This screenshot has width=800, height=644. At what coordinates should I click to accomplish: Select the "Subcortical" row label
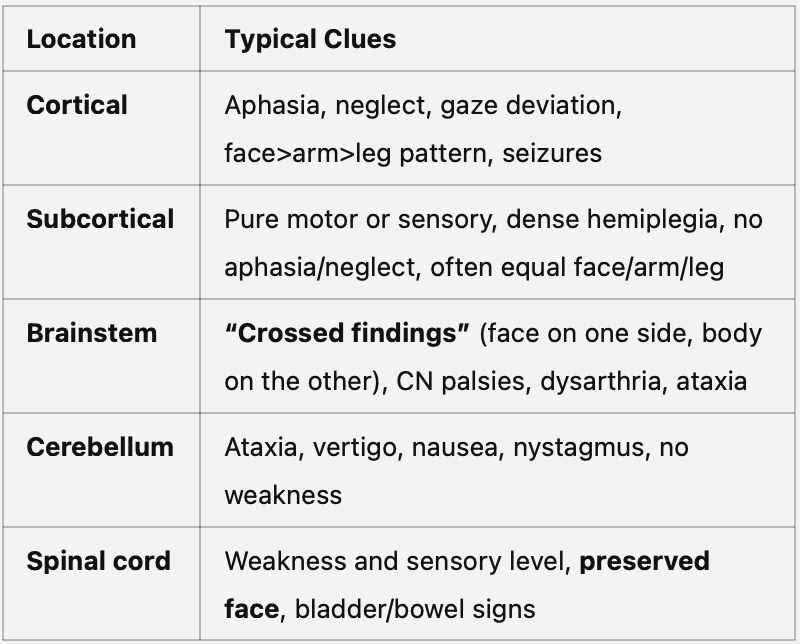[100, 219]
